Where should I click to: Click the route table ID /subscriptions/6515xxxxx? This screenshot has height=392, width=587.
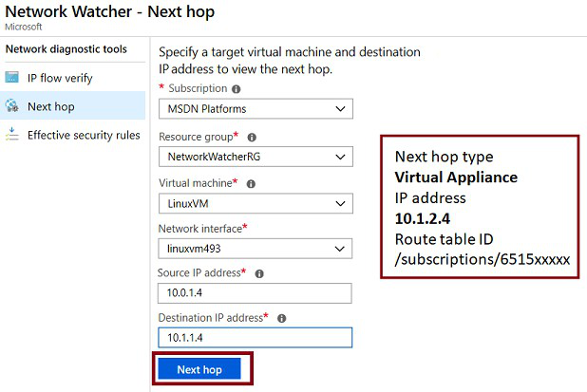pos(483,259)
